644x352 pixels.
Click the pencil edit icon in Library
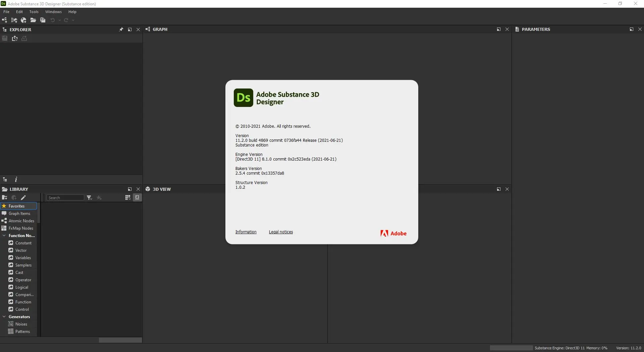[23, 198]
